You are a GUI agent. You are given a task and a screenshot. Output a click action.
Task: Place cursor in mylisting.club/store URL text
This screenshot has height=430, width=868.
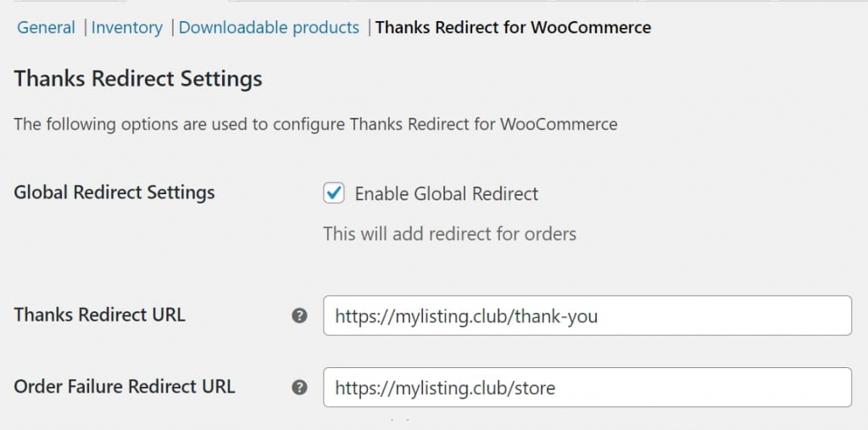point(445,388)
